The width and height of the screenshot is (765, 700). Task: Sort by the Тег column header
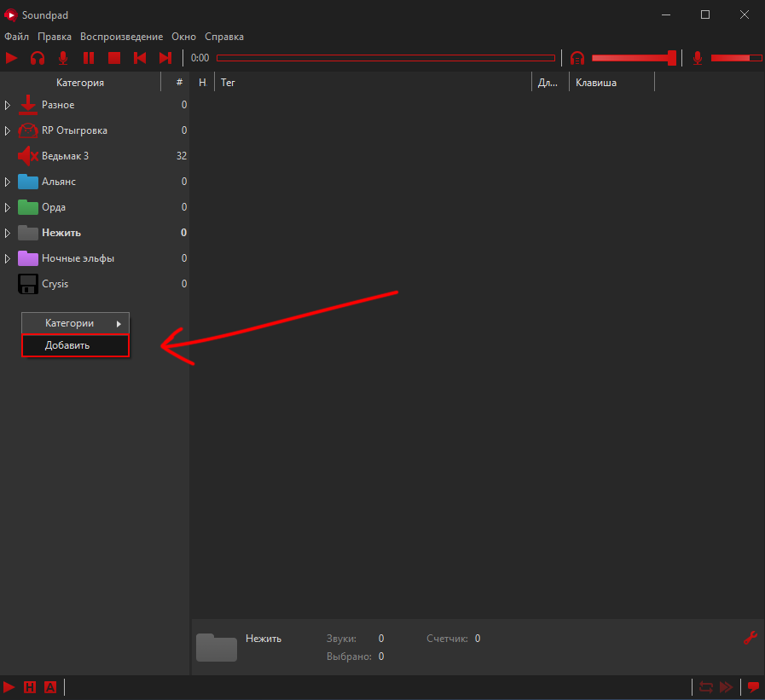coord(373,83)
